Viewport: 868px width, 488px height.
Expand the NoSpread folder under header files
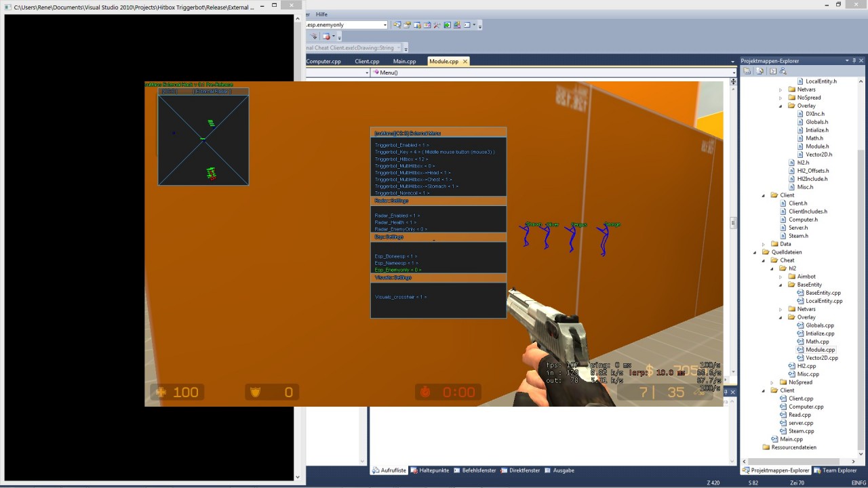[x=781, y=98]
